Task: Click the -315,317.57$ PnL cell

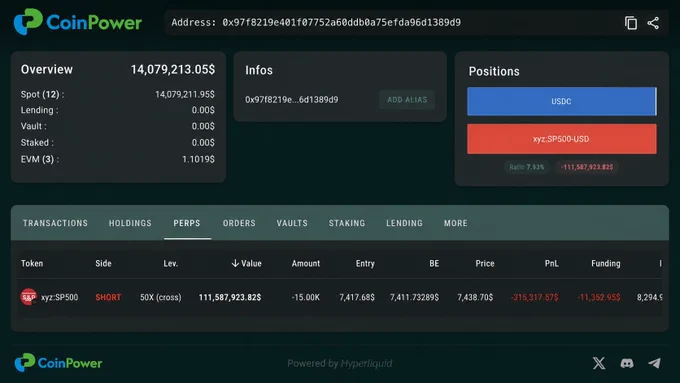Action: coord(534,297)
